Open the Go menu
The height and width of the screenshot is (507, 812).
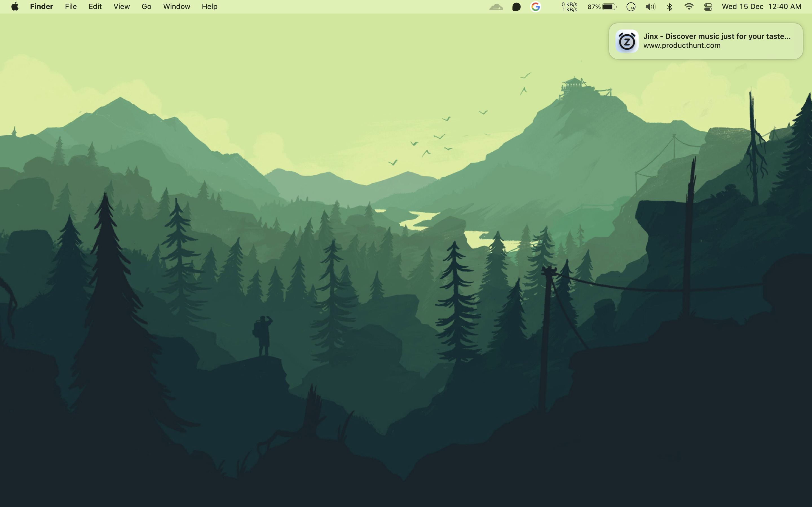[x=146, y=7]
